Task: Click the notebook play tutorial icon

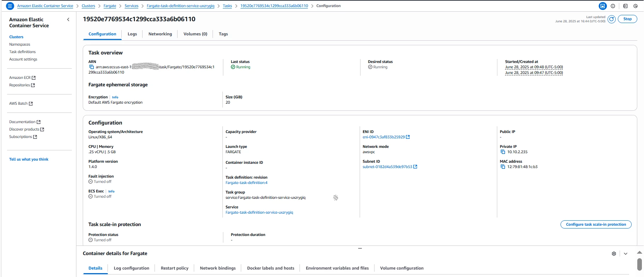Action: point(625,6)
